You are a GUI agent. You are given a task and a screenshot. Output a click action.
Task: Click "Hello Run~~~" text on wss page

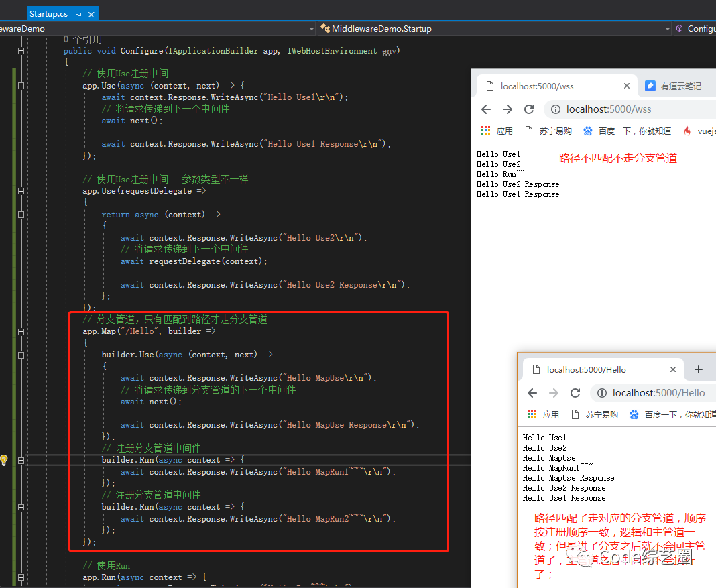[503, 174]
